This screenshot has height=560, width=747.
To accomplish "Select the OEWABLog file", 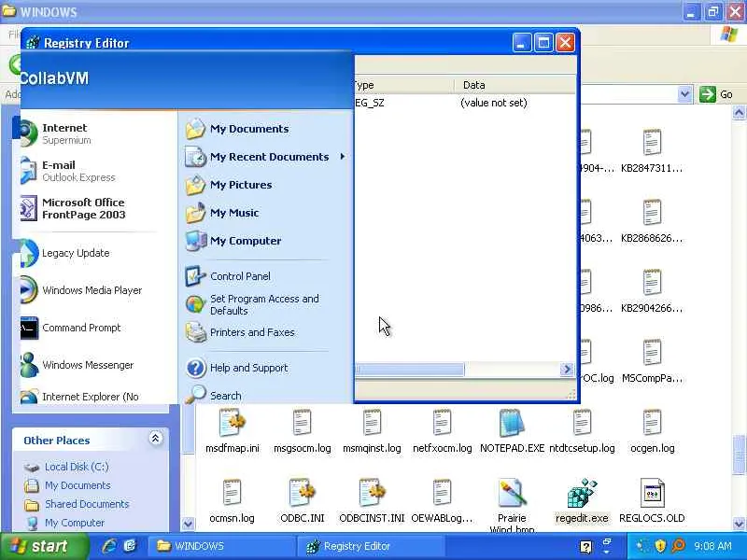I will (x=442, y=500).
